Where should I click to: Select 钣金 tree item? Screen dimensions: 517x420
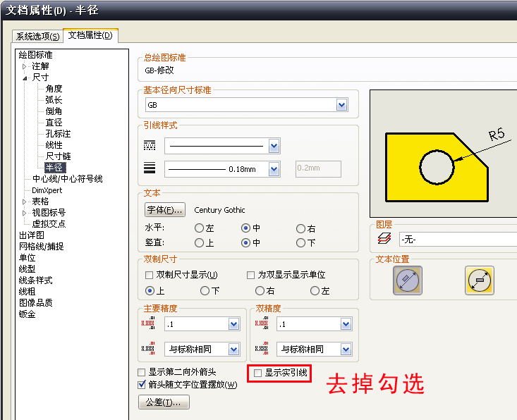coord(27,314)
